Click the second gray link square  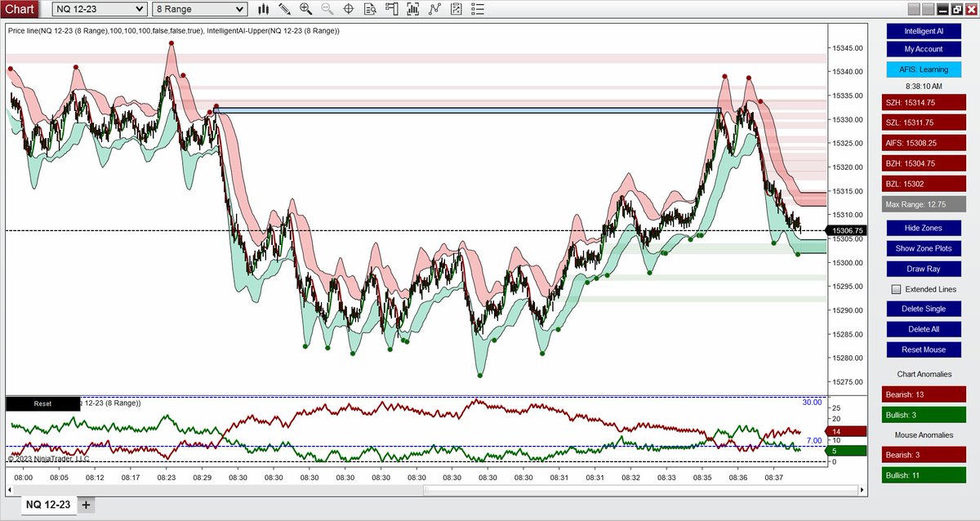(929, 9)
